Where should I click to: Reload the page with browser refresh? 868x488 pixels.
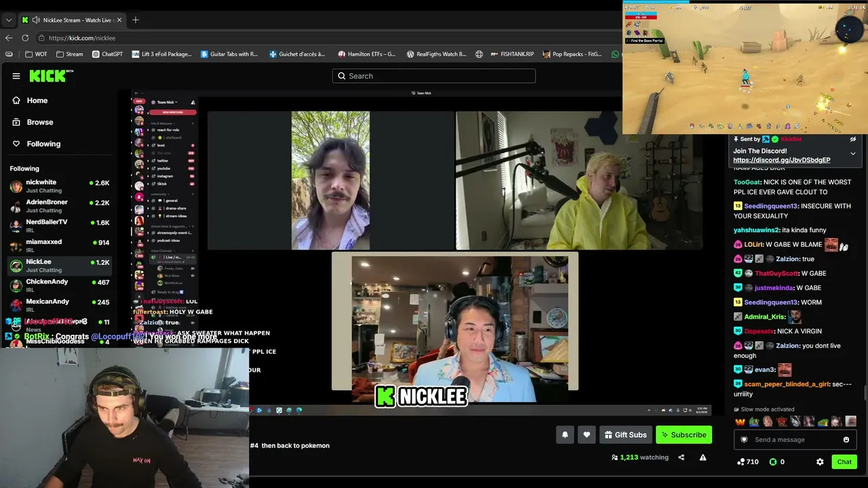pyautogui.click(x=25, y=38)
